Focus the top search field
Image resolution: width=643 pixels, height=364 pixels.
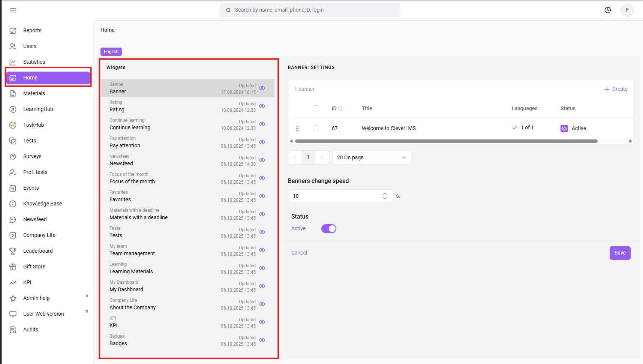(x=310, y=10)
